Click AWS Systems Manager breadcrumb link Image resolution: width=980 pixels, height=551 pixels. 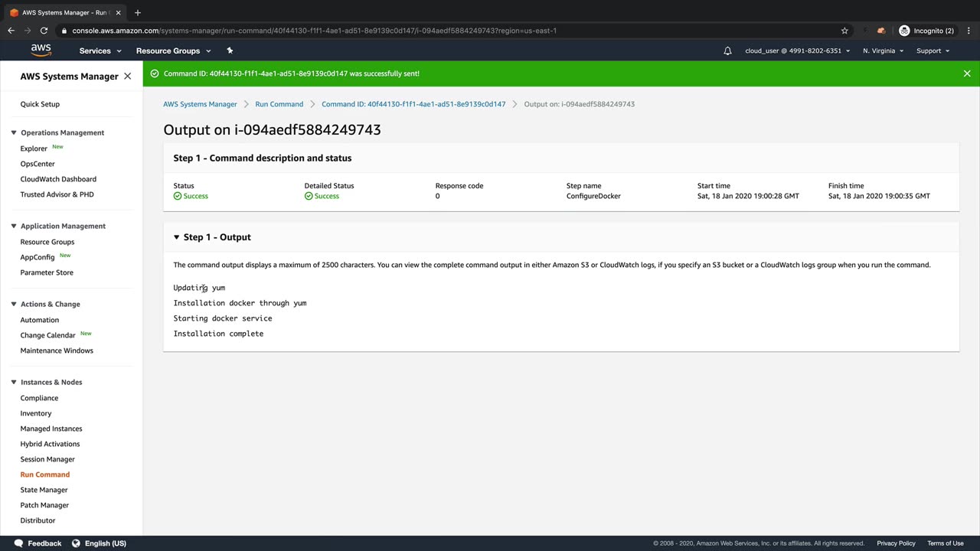pos(200,104)
